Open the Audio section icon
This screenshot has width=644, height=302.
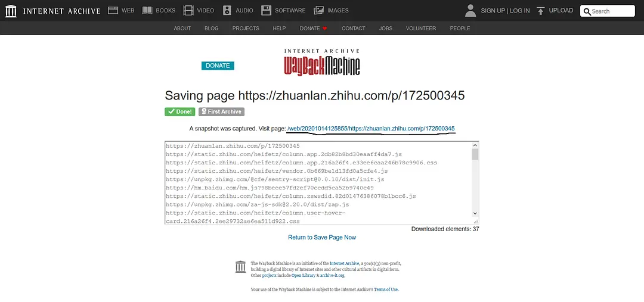point(227,10)
